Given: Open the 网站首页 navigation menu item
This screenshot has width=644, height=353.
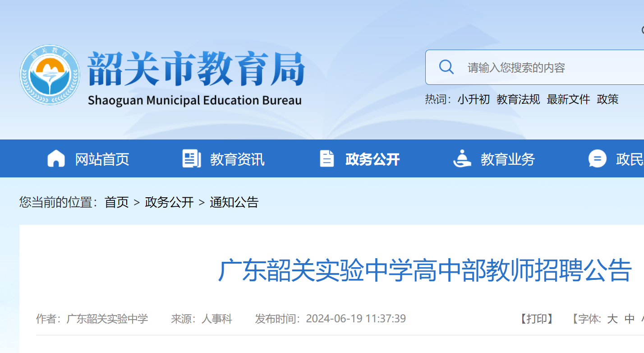Looking at the screenshot, I should (102, 159).
